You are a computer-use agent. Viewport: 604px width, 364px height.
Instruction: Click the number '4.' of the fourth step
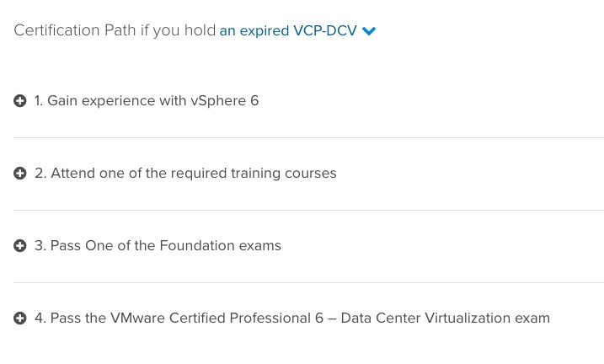tap(40, 318)
